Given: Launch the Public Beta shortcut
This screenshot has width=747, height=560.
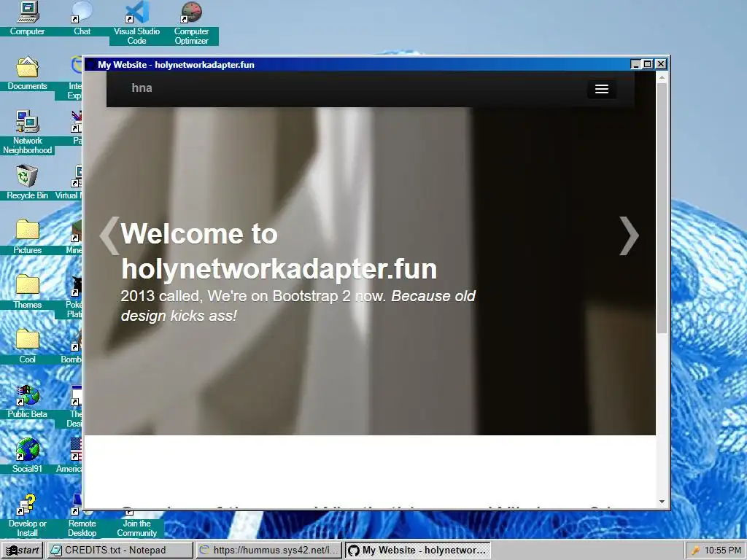Looking at the screenshot, I should (27, 402).
